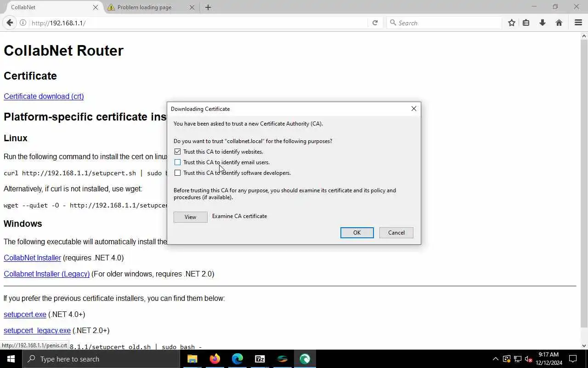588x368 pixels.
Task: Download setupcert_legacy.exe link
Action: pos(37,330)
